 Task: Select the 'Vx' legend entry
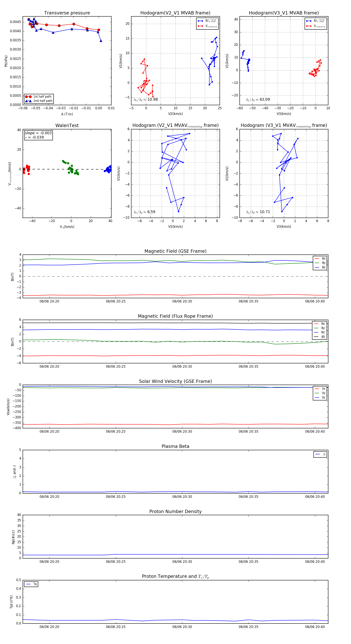pos(320,389)
